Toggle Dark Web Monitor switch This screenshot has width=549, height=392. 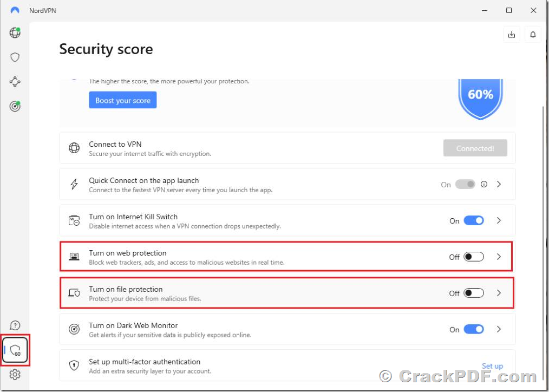[474, 329]
